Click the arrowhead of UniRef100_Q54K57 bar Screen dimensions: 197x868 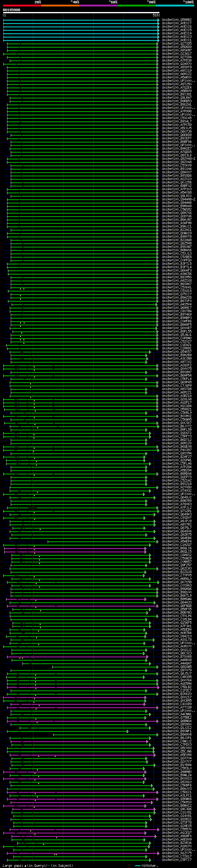150,352
